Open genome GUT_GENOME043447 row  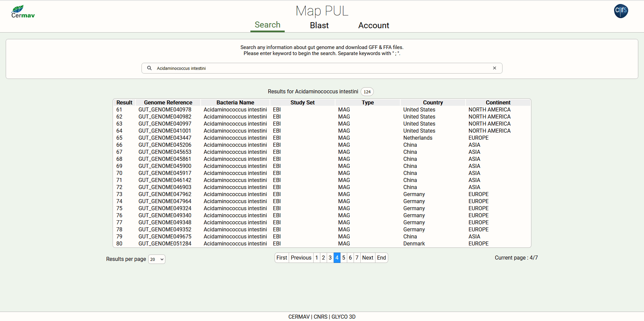165,138
